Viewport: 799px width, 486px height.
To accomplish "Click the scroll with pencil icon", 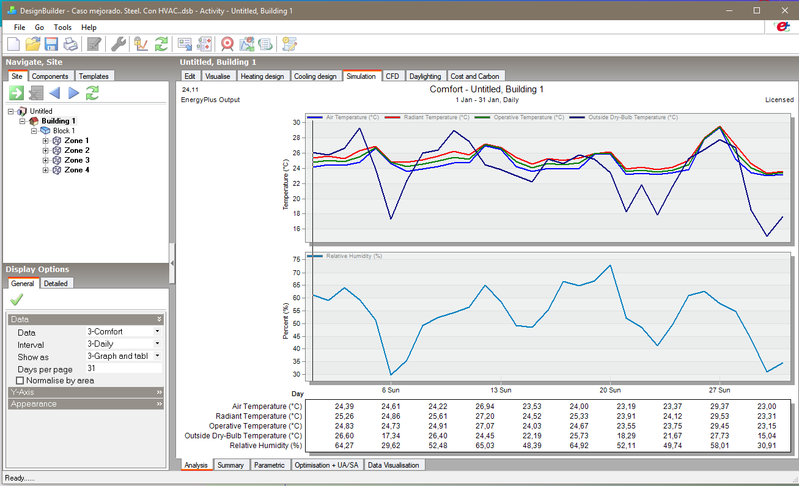I will (x=289, y=44).
